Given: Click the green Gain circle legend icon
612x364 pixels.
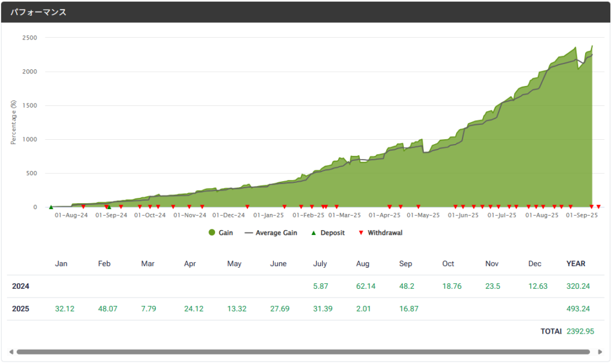Looking at the screenshot, I should point(212,233).
